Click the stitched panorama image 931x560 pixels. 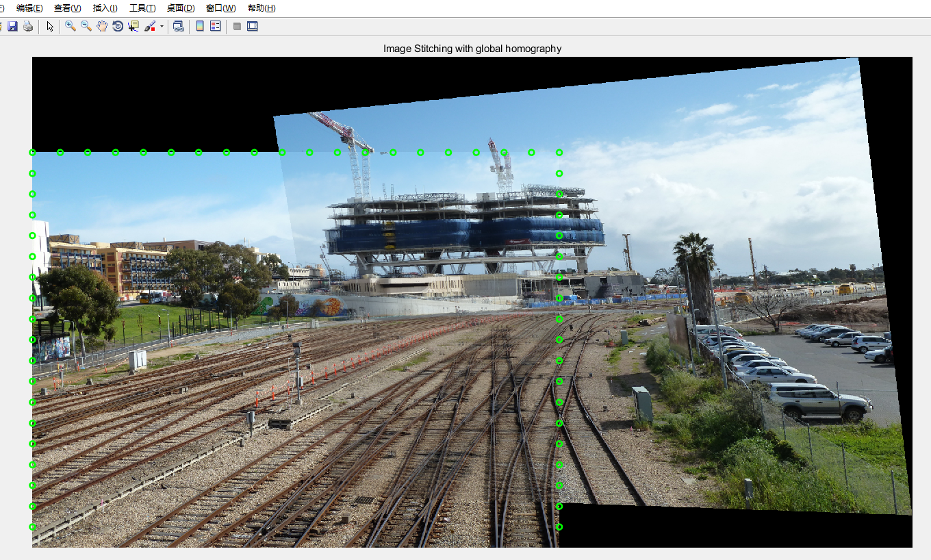tap(465, 308)
